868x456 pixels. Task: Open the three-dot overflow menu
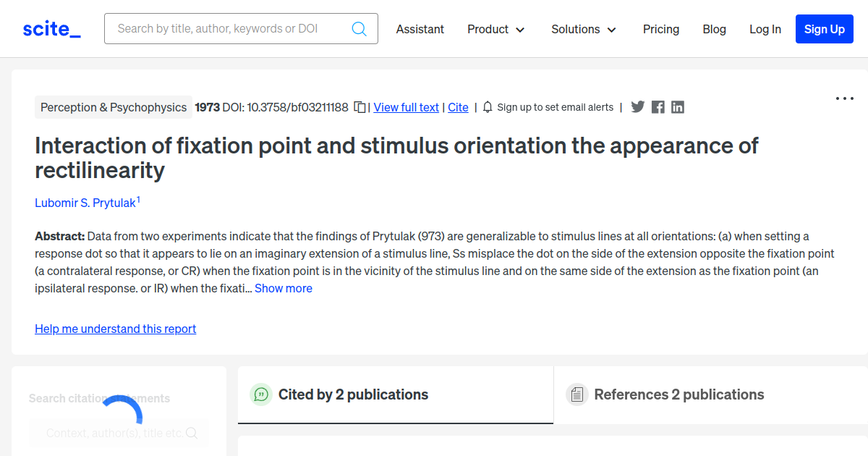point(844,98)
